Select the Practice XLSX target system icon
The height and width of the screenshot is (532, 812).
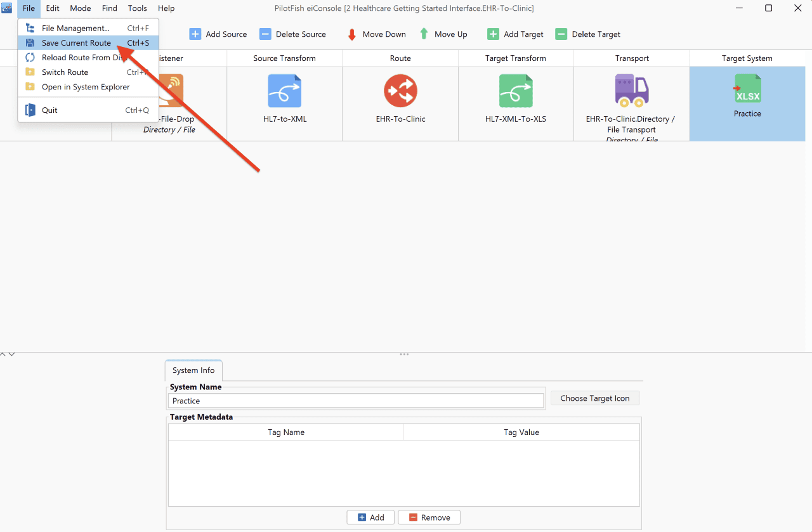[x=747, y=89]
